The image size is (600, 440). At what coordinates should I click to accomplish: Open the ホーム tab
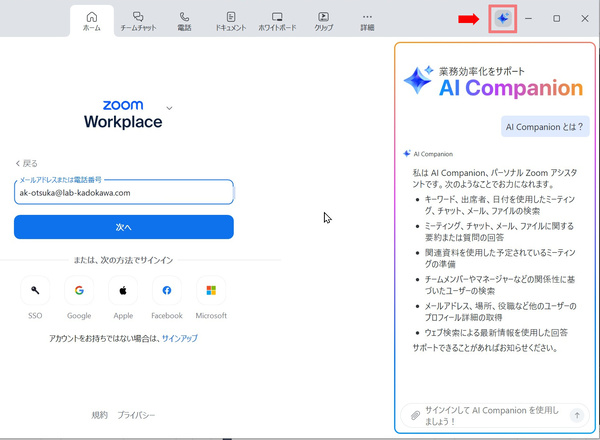(x=92, y=21)
